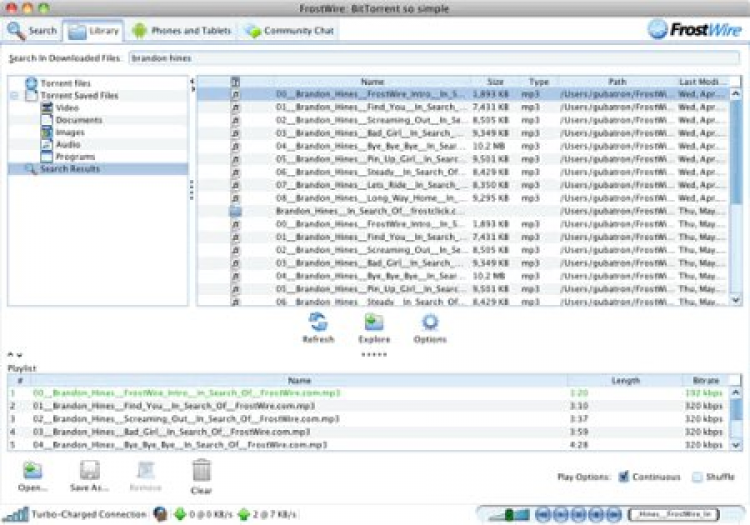Open the Phones and Tablets tab

tap(182, 31)
